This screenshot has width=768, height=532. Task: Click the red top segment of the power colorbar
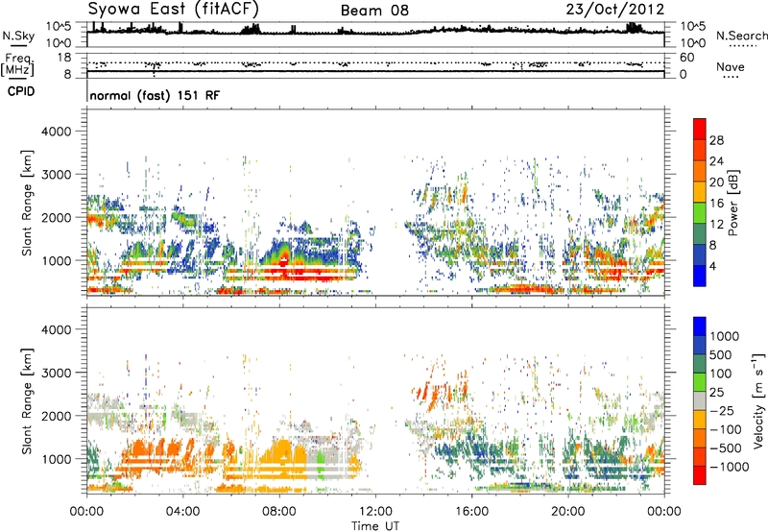pyautogui.click(x=700, y=129)
